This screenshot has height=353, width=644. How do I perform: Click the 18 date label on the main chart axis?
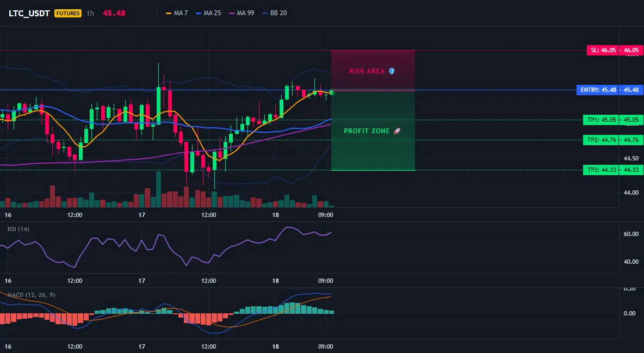click(275, 214)
